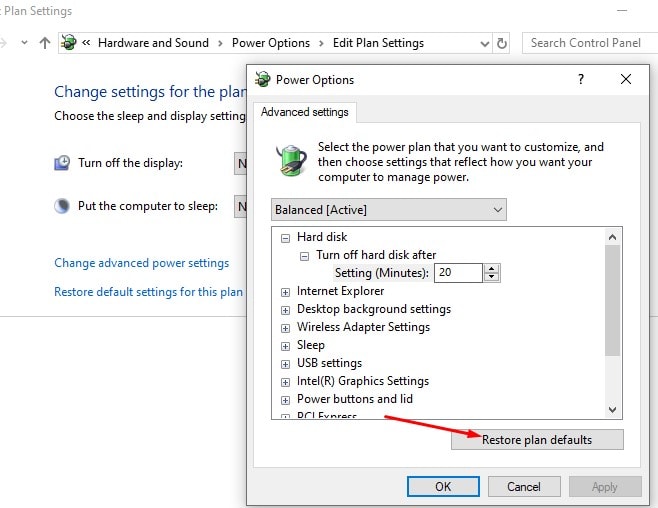This screenshot has height=508, width=658.
Task: Open the arrow after Hardware and Sound breadcrumb
Action: pyautogui.click(x=220, y=43)
